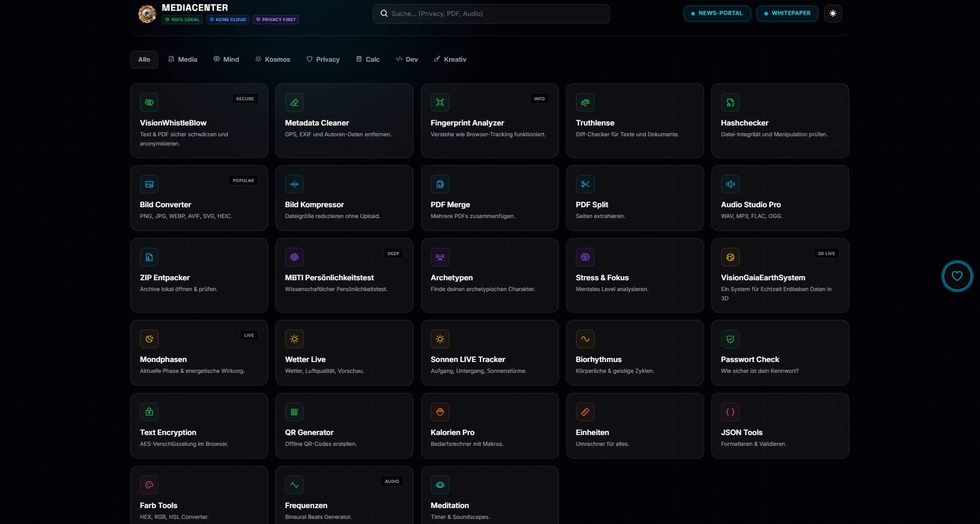The width and height of the screenshot is (980, 524).
Task: Open the Fingerprint Analyzer card
Action: (x=489, y=121)
